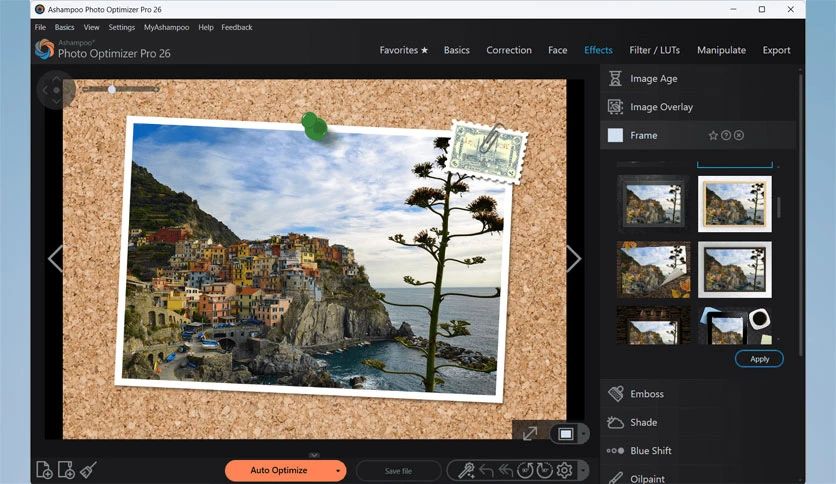The image size is (836, 484).
Task: Rotate image 90 degrees clockwise
Action: [x=544, y=470]
